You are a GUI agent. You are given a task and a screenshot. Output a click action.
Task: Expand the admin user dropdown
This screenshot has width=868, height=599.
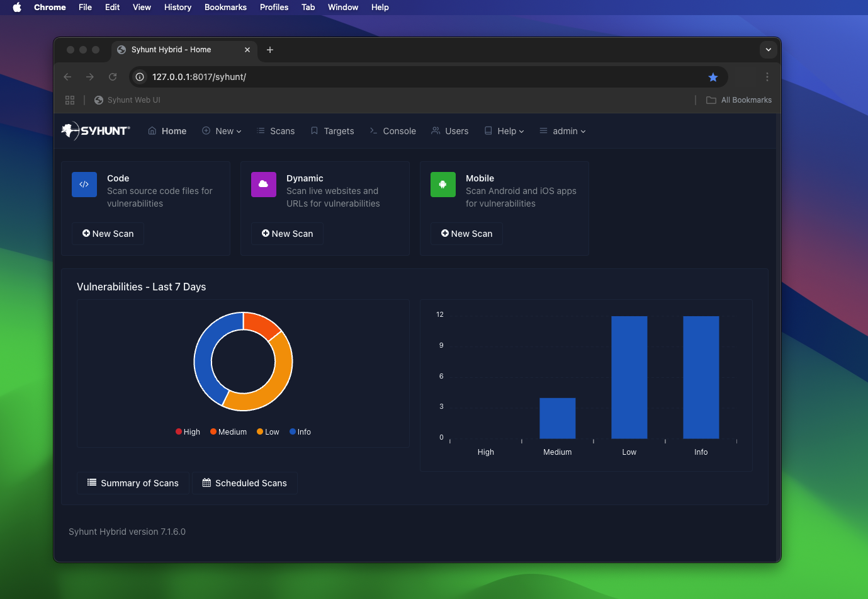[563, 131]
